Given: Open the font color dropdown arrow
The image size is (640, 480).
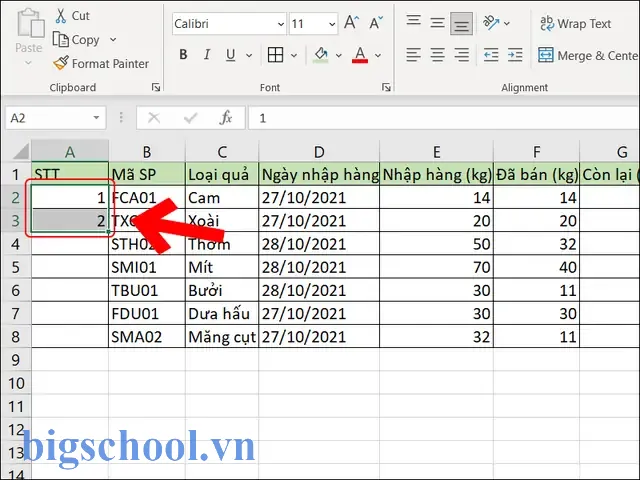Looking at the screenshot, I should pos(378,55).
